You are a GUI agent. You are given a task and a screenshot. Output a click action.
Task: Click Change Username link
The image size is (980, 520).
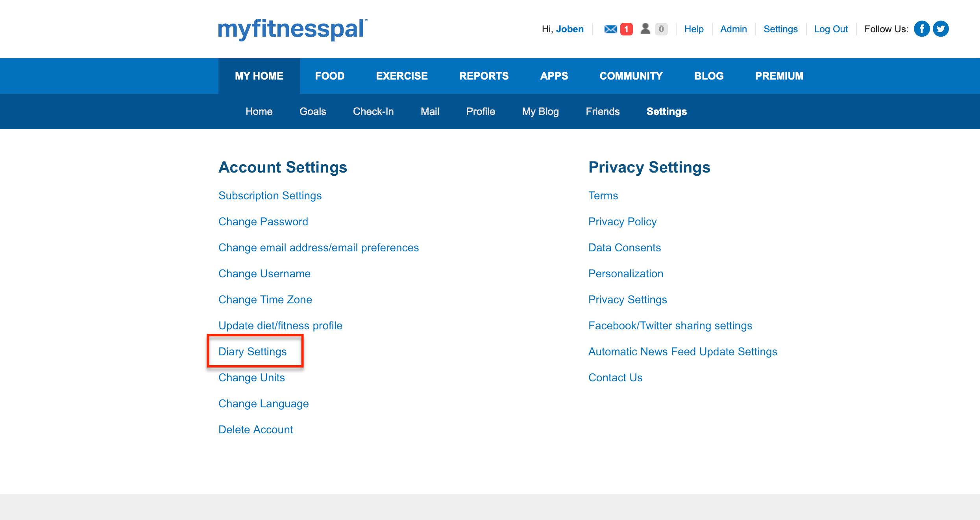pyautogui.click(x=264, y=274)
